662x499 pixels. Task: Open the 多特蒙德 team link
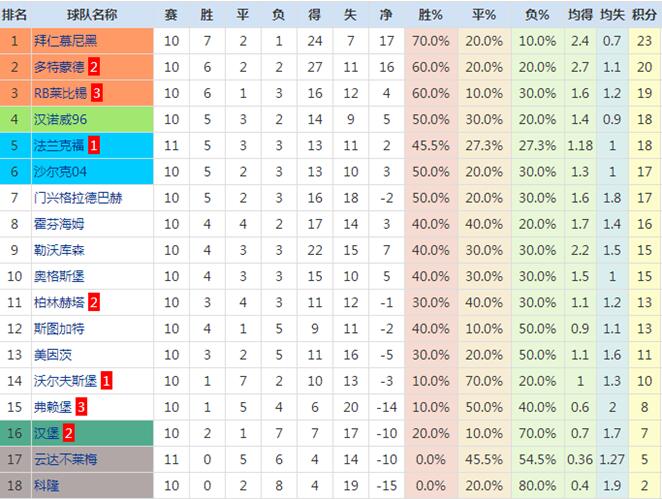pyautogui.click(x=59, y=67)
